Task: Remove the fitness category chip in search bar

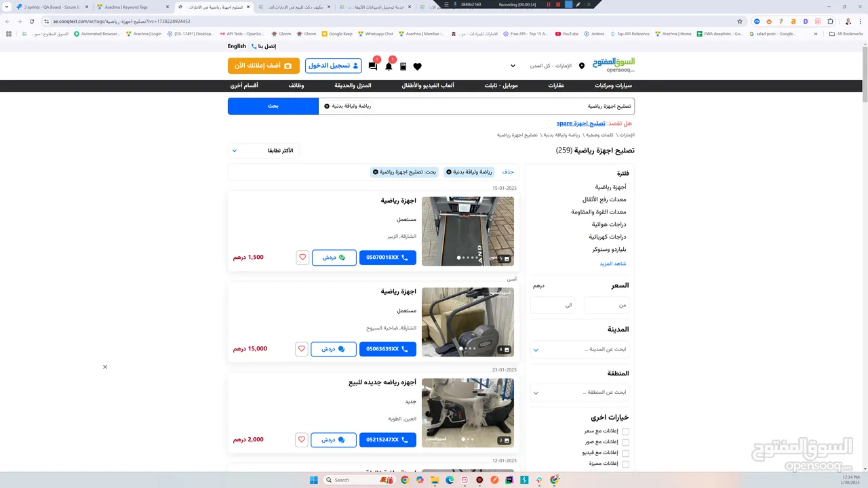Action: pyautogui.click(x=327, y=106)
